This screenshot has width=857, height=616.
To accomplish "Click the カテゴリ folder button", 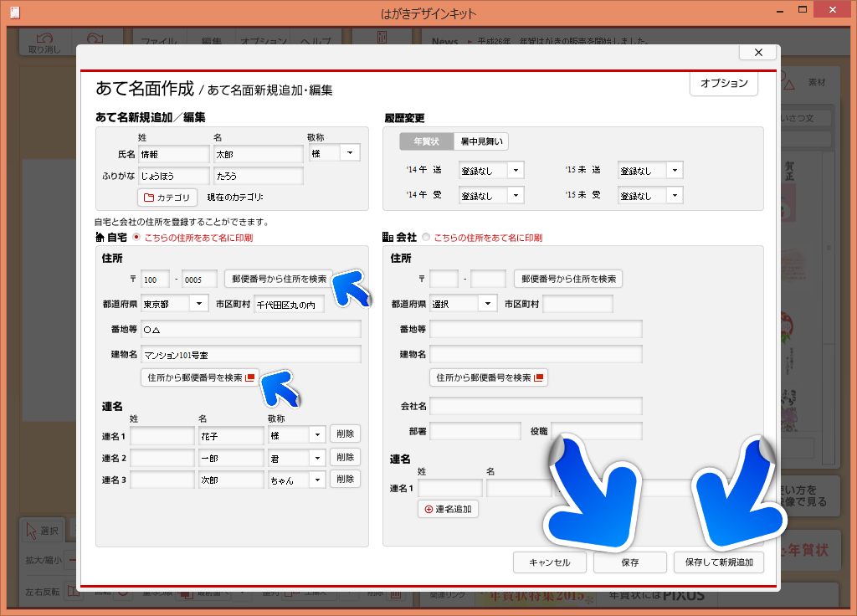I will coord(167,198).
